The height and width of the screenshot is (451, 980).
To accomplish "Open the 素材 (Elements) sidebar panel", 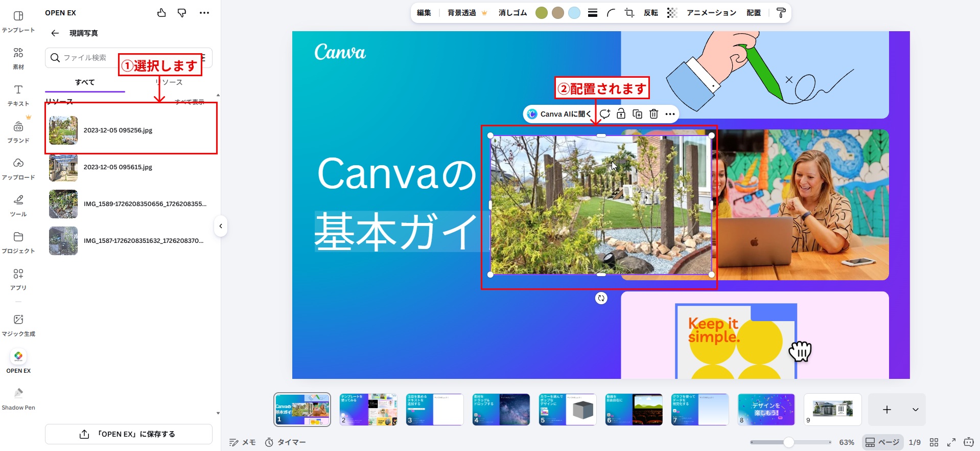I will click(x=18, y=59).
